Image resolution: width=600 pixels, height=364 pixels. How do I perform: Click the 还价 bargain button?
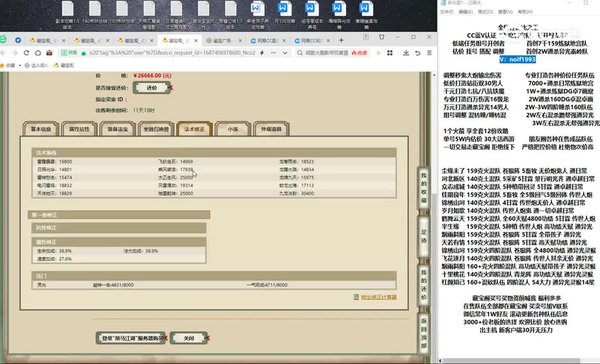click(x=152, y=87)
